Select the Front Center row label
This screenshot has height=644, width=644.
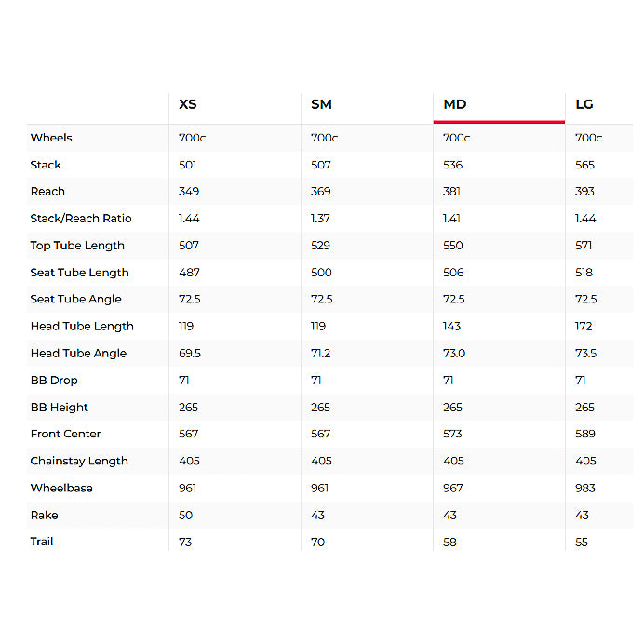tap(65, 434)
